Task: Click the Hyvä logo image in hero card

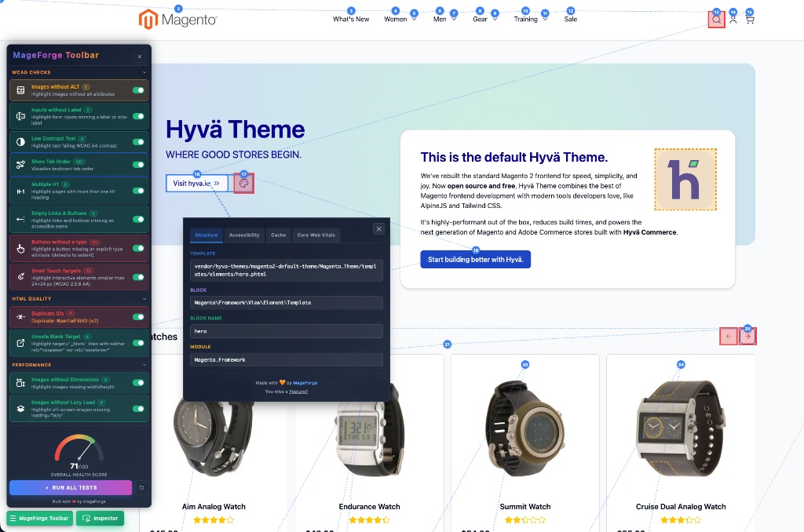Action: pos(685,180)
